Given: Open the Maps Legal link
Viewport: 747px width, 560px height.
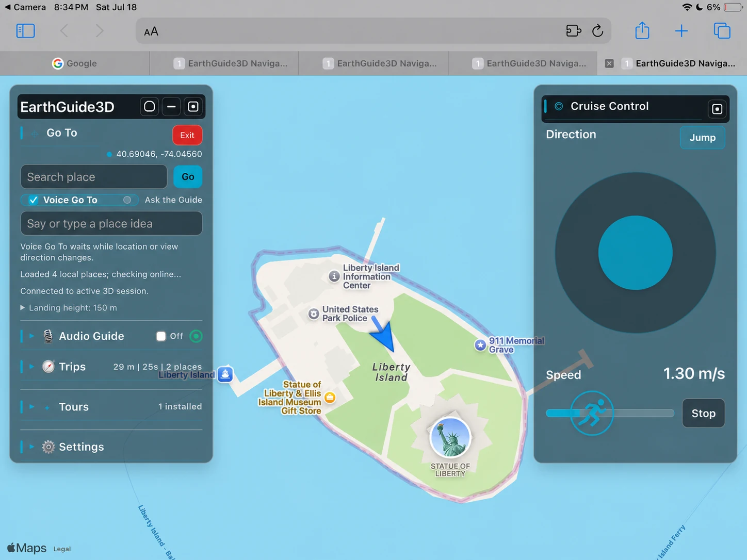Looking at the screenshot, I should click(x=62, y=549).
